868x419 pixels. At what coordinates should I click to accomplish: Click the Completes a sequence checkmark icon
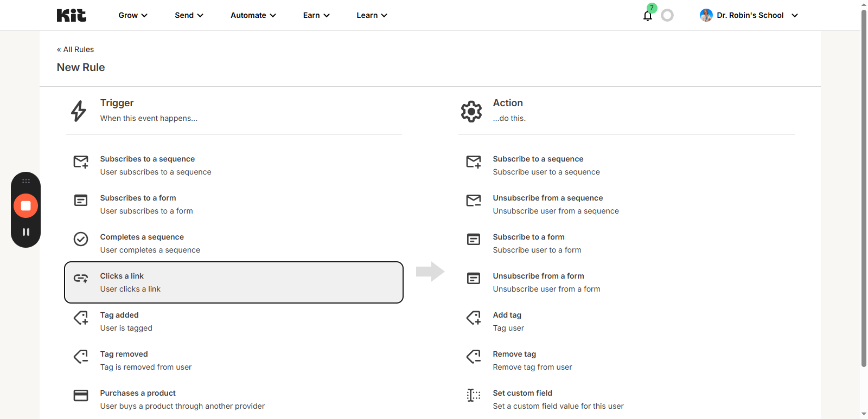(x=81, y=239)
